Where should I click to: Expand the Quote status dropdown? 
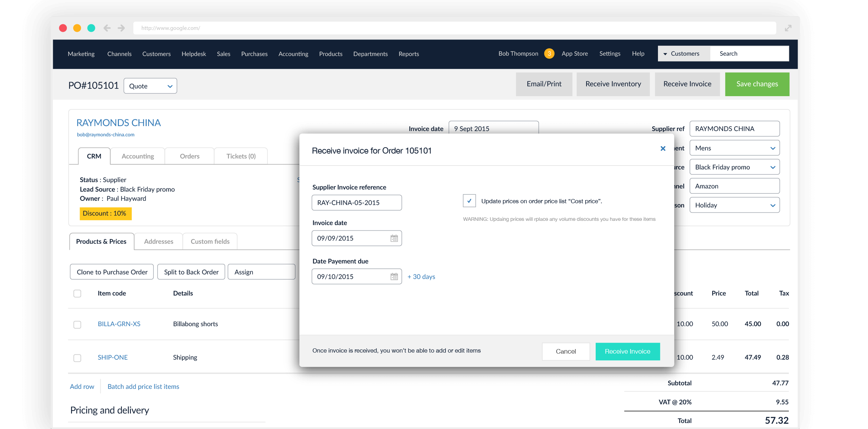coord(150,86)
